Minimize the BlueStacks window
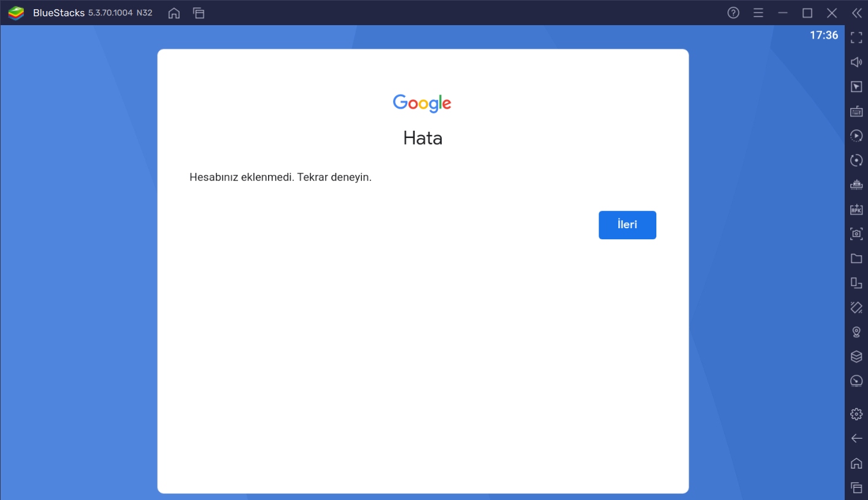This screenshot has width=868, height=500. click(x=783, y=13)
